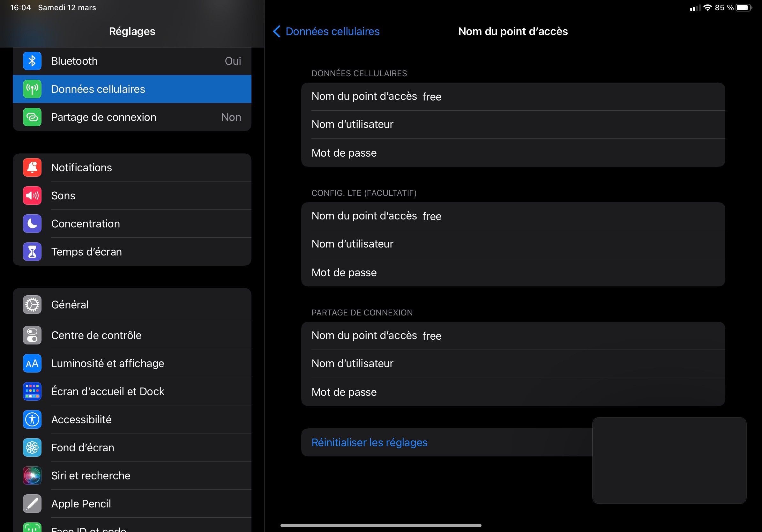Tap the Bluetooth icon in sidebar
Screen dimensions: 762x532
[x=32, y=61]
